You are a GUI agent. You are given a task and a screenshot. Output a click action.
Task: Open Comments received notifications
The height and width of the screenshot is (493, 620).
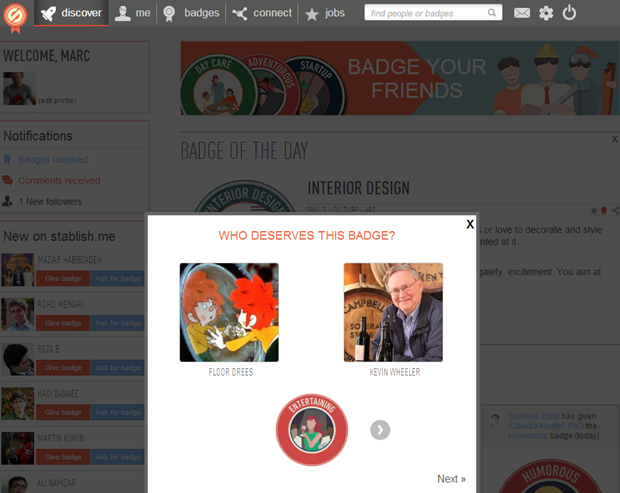tap(59, 180)
